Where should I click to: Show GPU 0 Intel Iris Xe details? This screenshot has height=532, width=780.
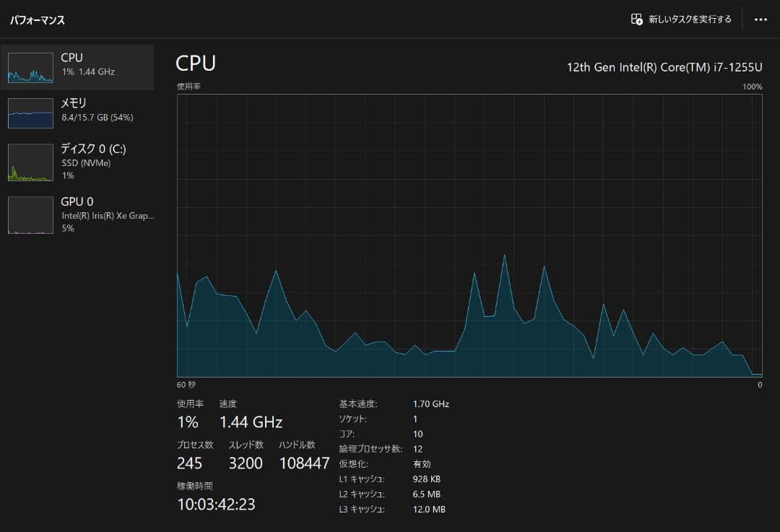click(x=107, y=214)
